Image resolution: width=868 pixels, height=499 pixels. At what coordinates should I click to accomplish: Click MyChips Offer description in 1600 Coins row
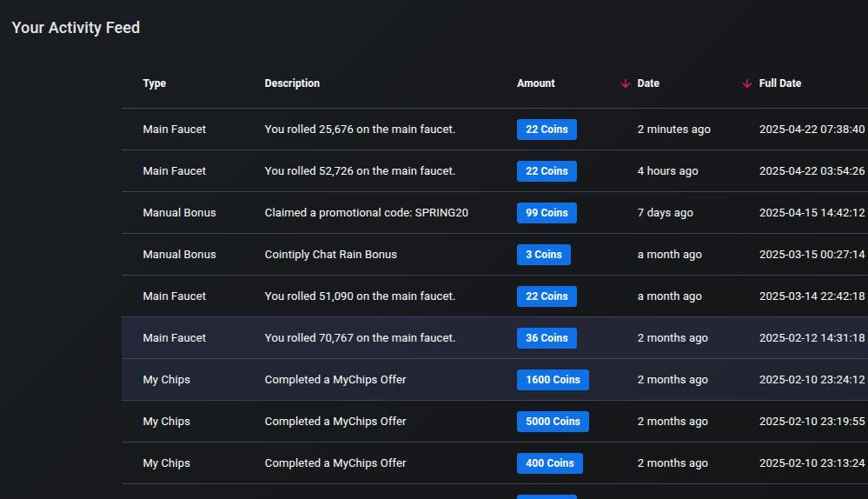coord(335,379)
